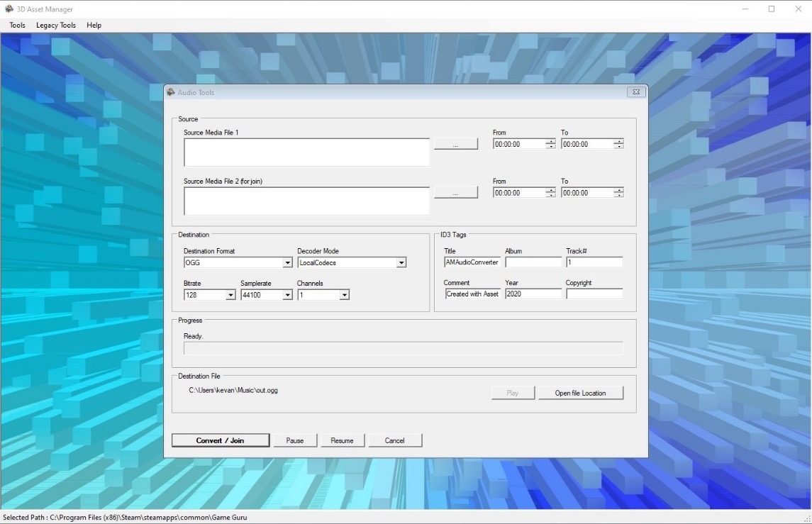Viewport: 812px width, 524px height.
Task: Click the Copyright text field
Action: [x=594, y=294]
